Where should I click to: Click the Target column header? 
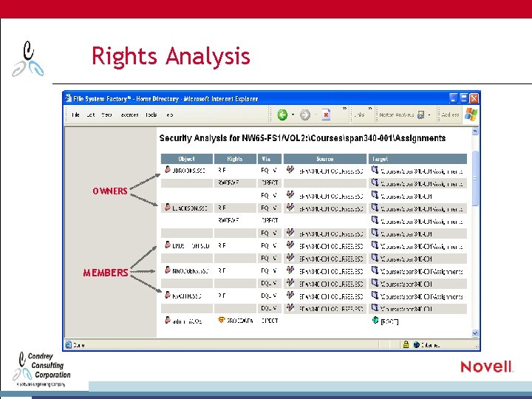click(417, 159)
